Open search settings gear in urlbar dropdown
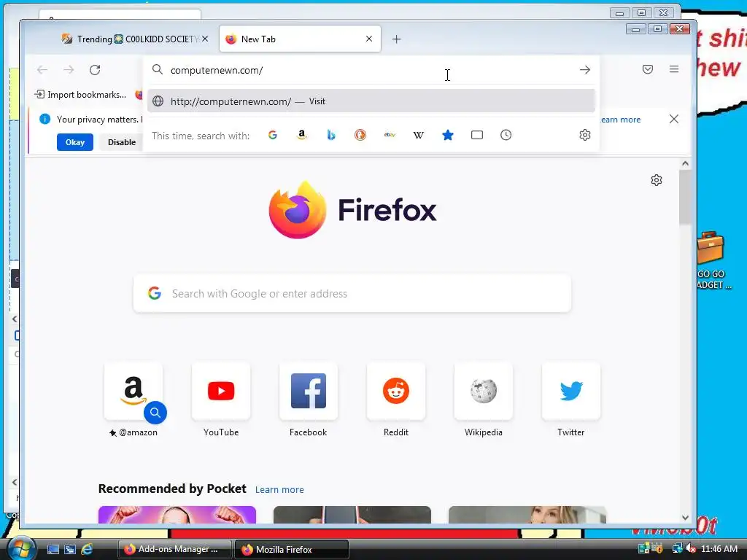 point(585,135)
